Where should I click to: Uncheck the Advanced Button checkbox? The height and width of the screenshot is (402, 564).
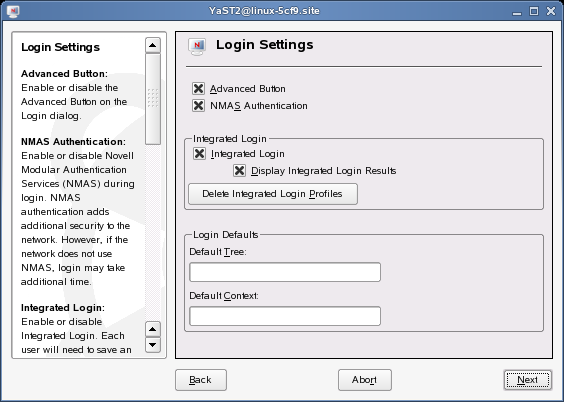click(x=198, y=88)
